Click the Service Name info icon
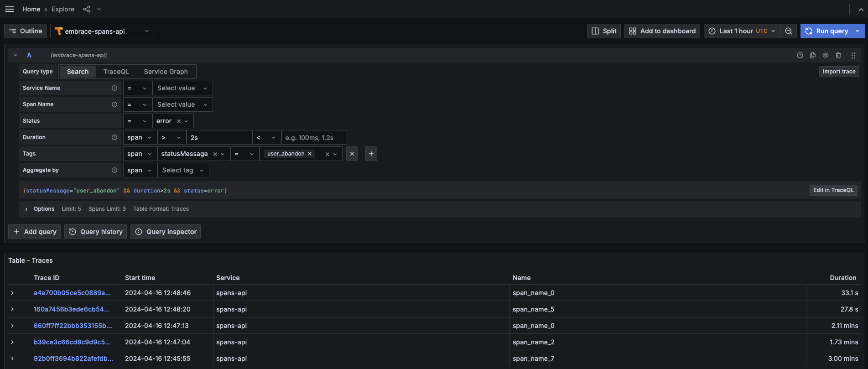The height and width of the screenshot is (369, 868). coord(114,88)
